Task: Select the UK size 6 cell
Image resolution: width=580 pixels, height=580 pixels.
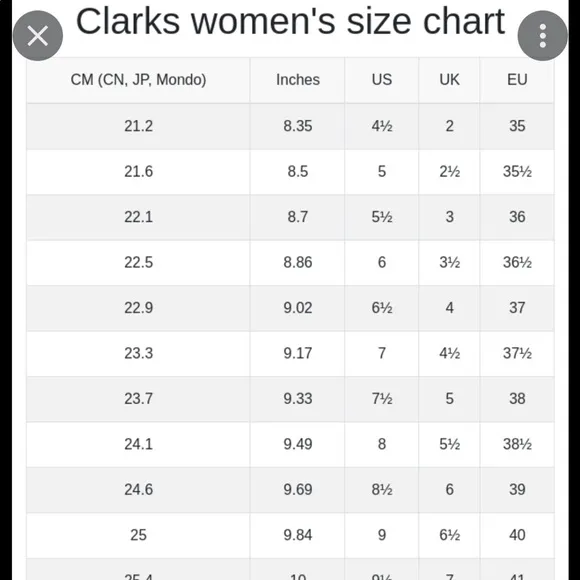Action: point(449,490)
